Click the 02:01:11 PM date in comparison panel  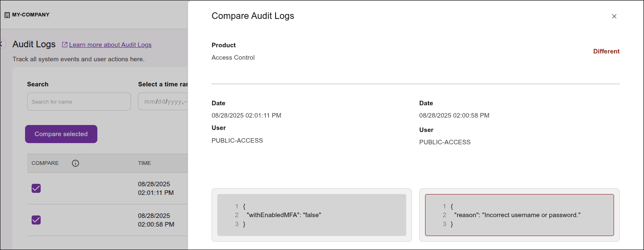[246, 116]
